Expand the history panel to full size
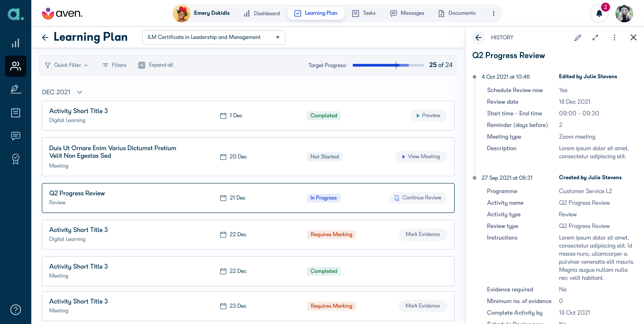The image size is (644, 324). 595,38
